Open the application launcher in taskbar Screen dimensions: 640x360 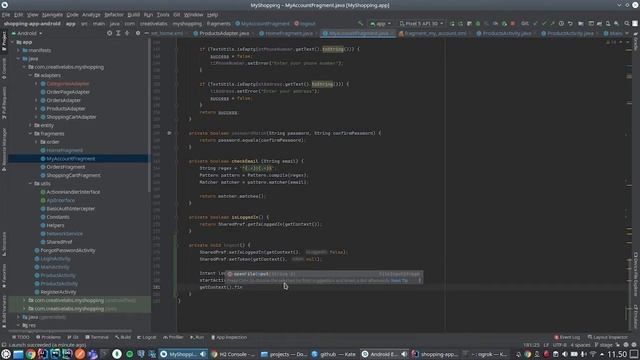pyautogui.click(x=5, y=354)
